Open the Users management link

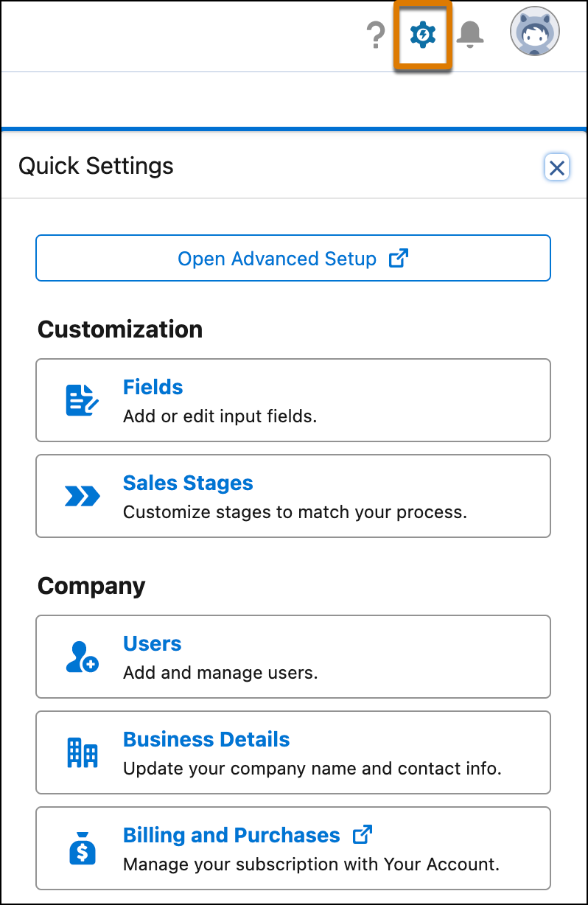click(152, 643)
